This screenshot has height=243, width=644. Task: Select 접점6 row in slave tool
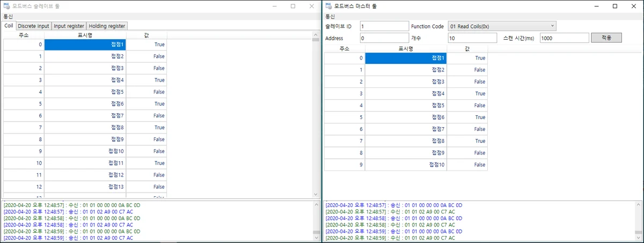coord(85,104)
